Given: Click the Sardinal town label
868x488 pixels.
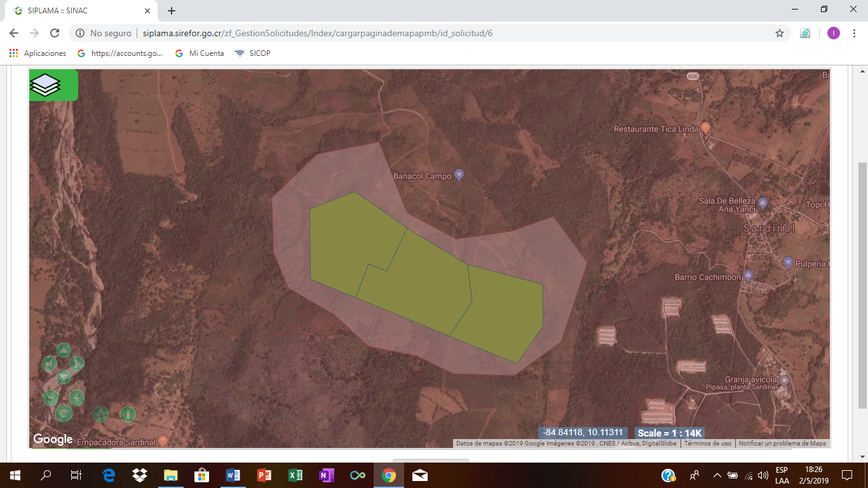Looking at the screenshot, I should click(769, 227).
